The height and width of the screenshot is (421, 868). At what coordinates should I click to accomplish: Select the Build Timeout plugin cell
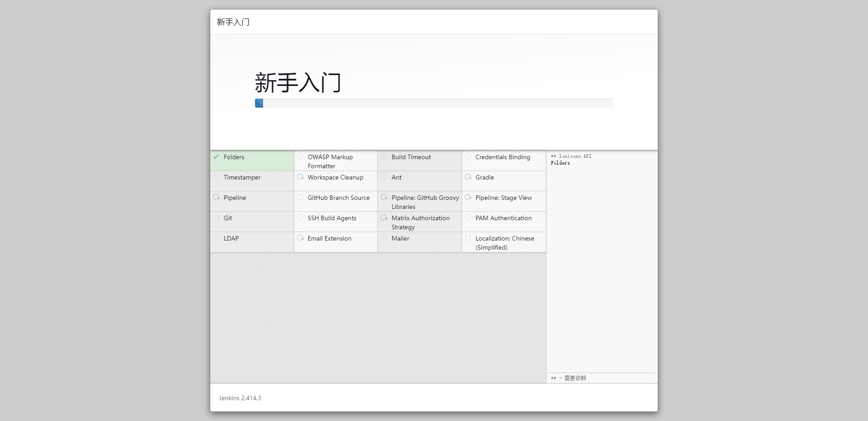[x=411, y=157]
